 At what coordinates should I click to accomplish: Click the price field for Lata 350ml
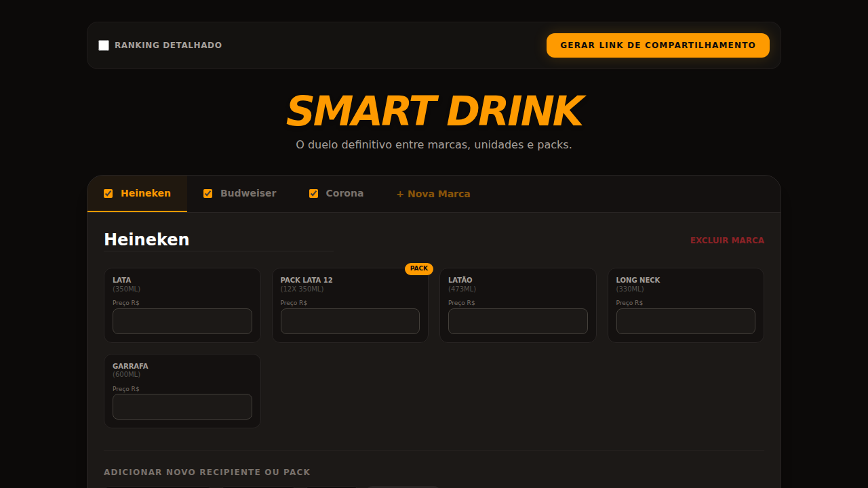pyautogui.click(x=182, y=321)
